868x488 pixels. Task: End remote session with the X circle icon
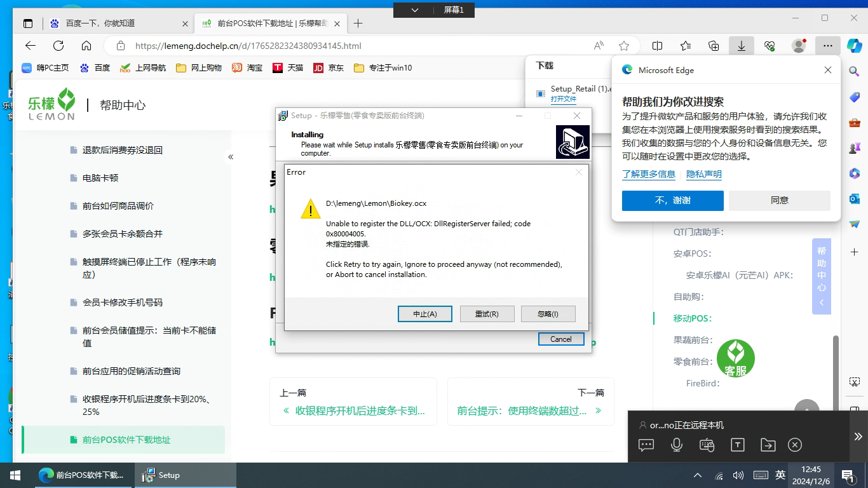tap(795, 445)
